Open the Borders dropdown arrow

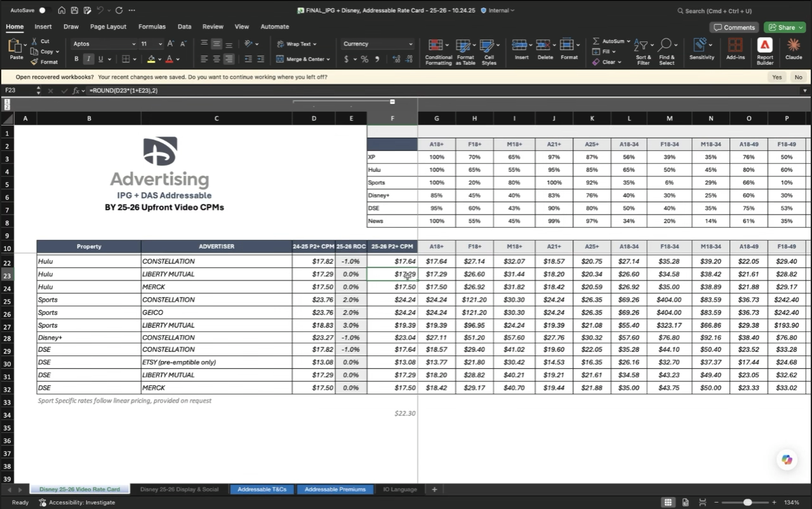pos(135,60)
